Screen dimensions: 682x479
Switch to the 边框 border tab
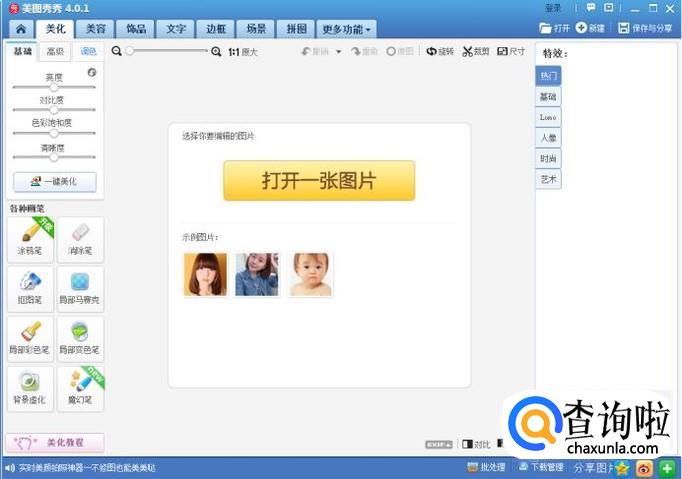pos(216,29)
